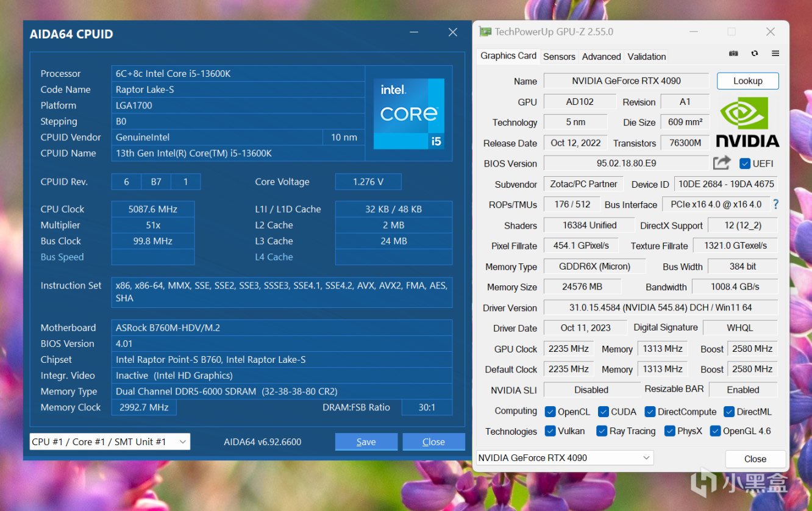Toggle the Vulkan checkbox
Image resolution: width=812 pixels, height=511 pixels.
550,431
